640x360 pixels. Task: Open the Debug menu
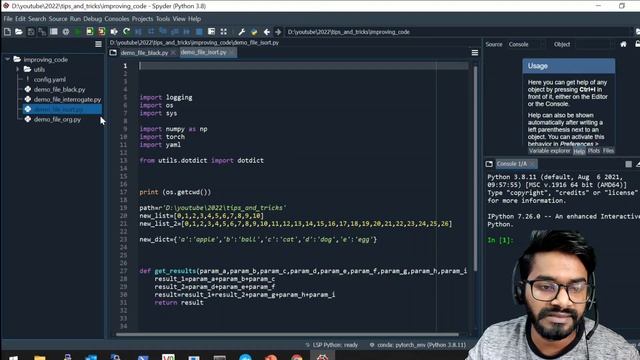(x=93, y=19)
